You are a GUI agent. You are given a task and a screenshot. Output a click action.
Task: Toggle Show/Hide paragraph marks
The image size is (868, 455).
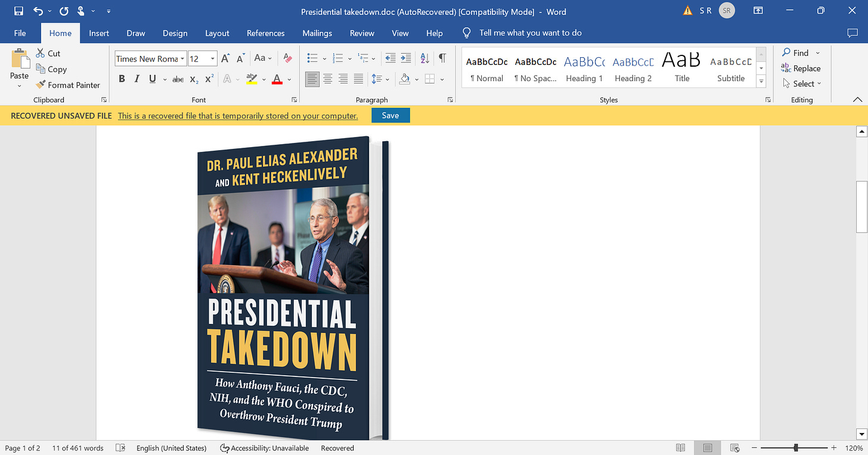click(x=442, y=58)
